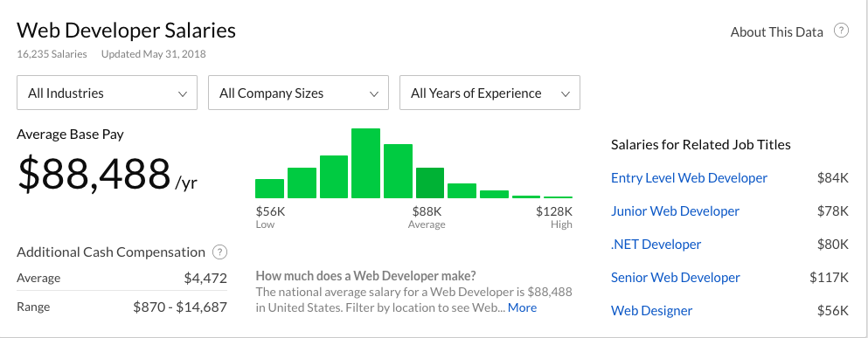Click the first histogram bar above $56K
Viewport: 868px width, 338px height.
pos(269,189)
